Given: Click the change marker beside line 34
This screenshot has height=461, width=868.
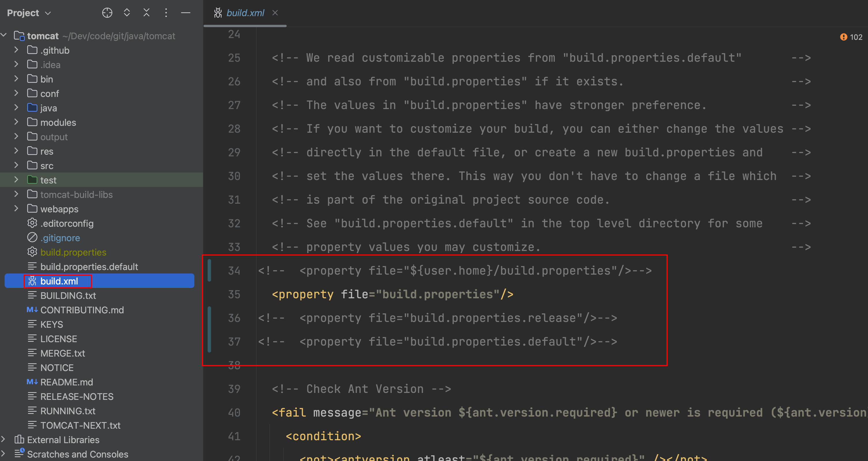Looking at the screenshot, I should pyautogui.click(x=210, y=270).
